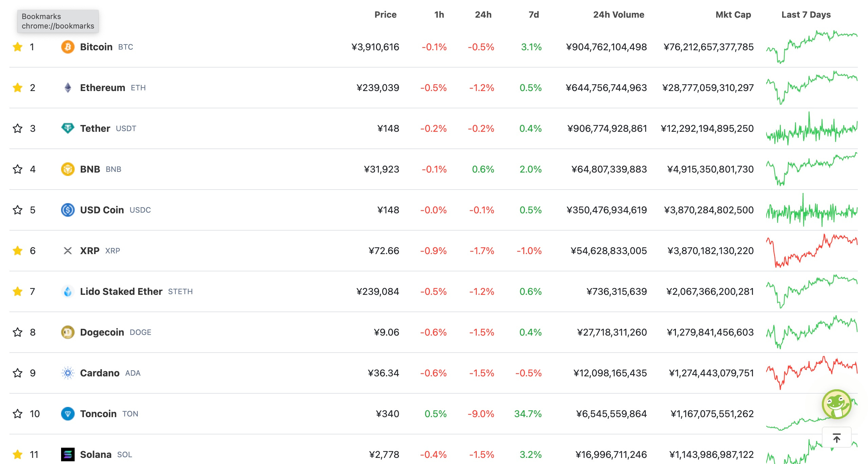
Task: Click the Lido Staked Ether logo
Action: point(68,291)
